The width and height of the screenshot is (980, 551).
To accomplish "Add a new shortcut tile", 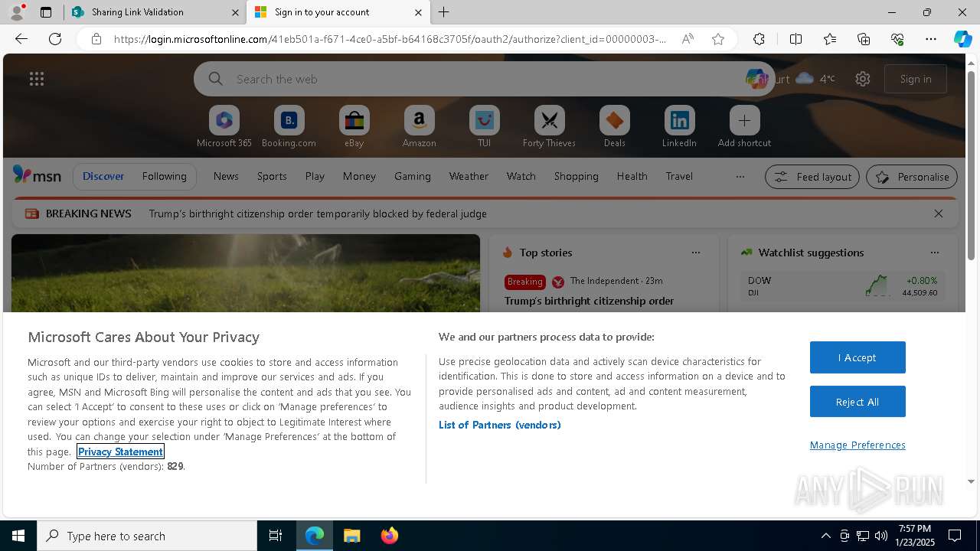I will coord(744,127).
